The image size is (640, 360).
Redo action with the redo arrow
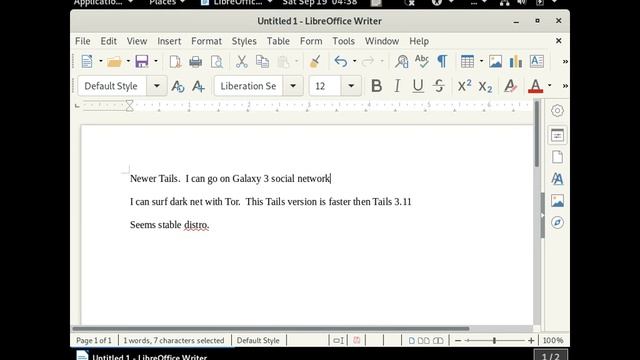[368, 62]
